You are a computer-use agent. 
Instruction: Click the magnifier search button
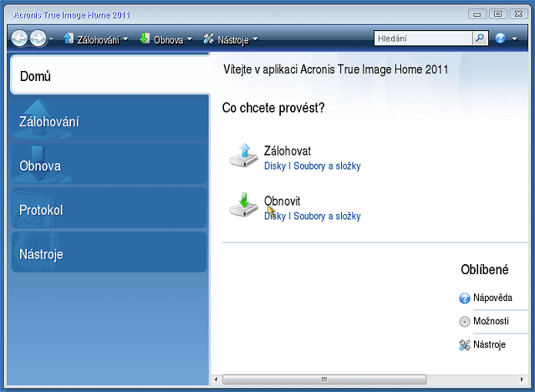pyautogui.click(x=480, y=38)
